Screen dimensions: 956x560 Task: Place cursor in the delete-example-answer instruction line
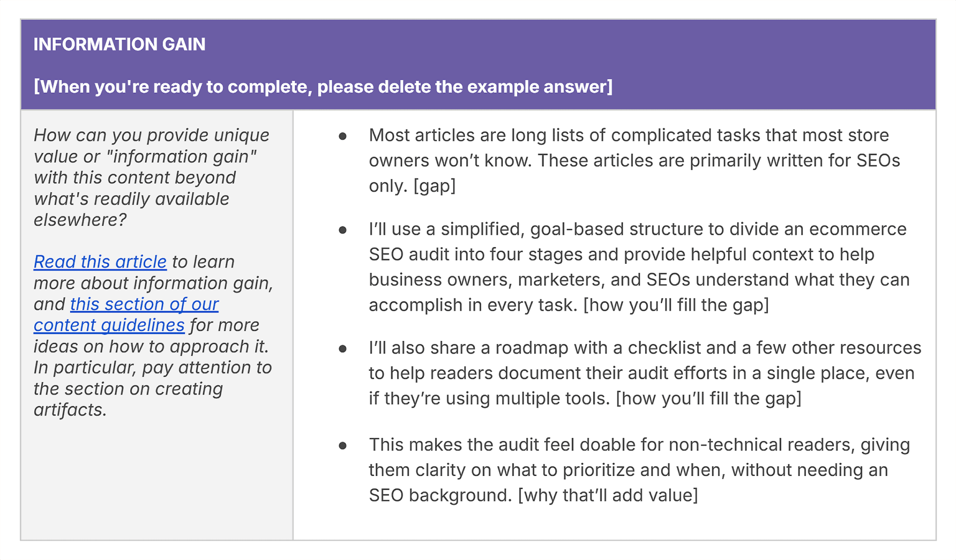pyautogui.click(x=323, y=87)
